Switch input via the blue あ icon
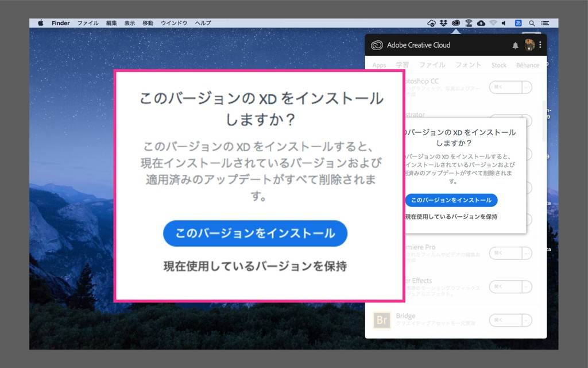 519,23
